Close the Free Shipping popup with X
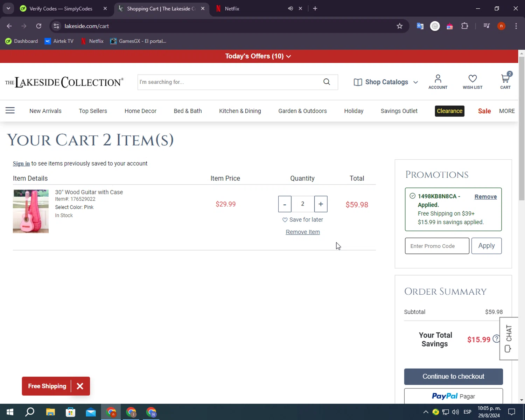525x420 pixels. coord(80,386)
